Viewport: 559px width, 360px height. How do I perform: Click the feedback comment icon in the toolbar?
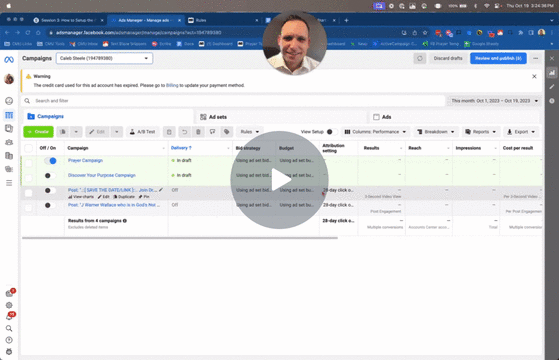coord(212,132)
